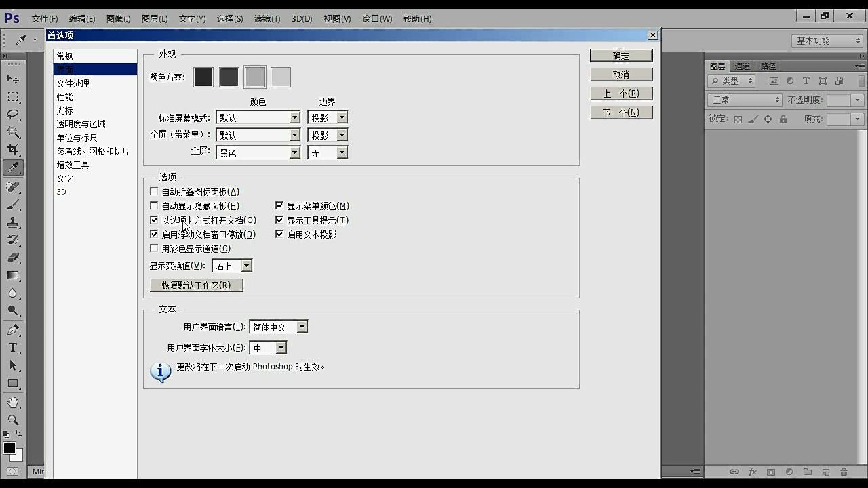Viewport: 868px width, 488px height.
Task: Select the Eraser tool
Action: tap(13, 258)
